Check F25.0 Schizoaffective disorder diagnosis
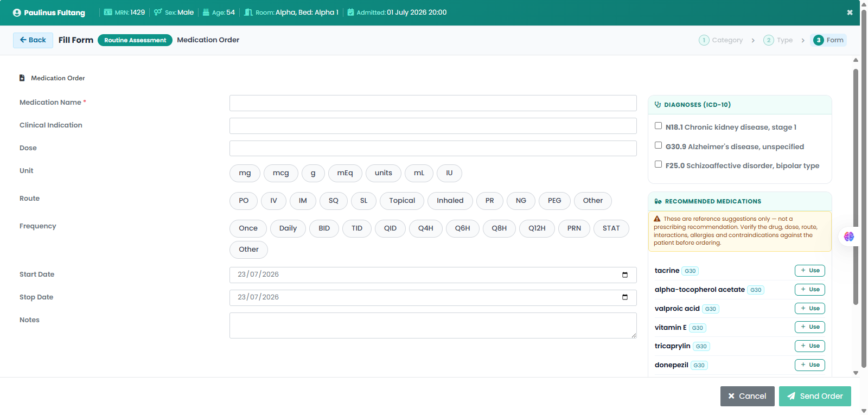Image resolution: width=868 pixels, height=415 pixels. tap(658, 164)
